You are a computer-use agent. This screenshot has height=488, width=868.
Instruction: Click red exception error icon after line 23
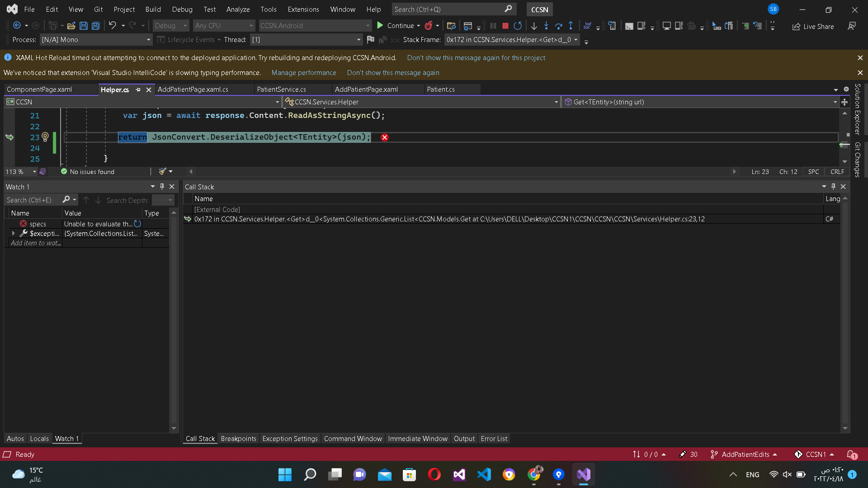click(x=385, y=137)
